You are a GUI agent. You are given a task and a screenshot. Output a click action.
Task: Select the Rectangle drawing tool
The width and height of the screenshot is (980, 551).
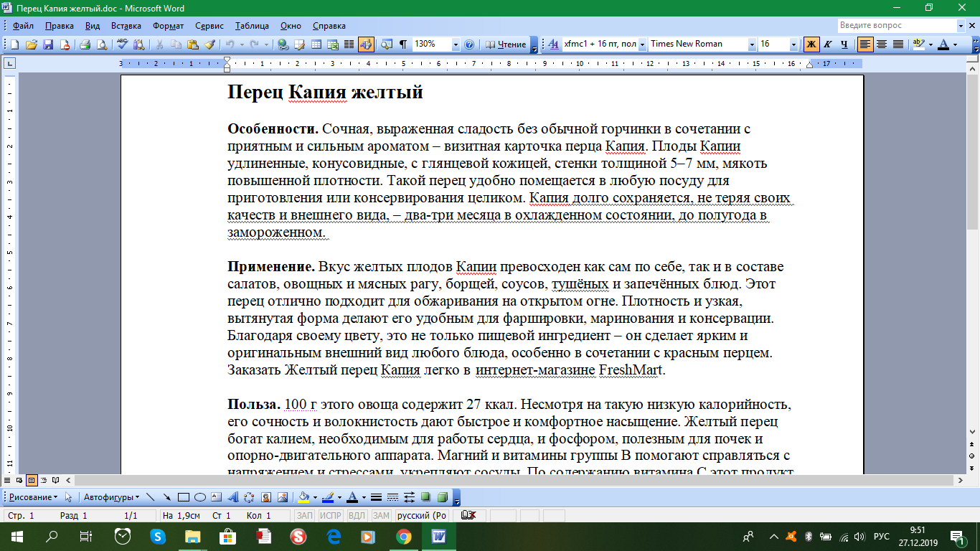pos(183,496)
